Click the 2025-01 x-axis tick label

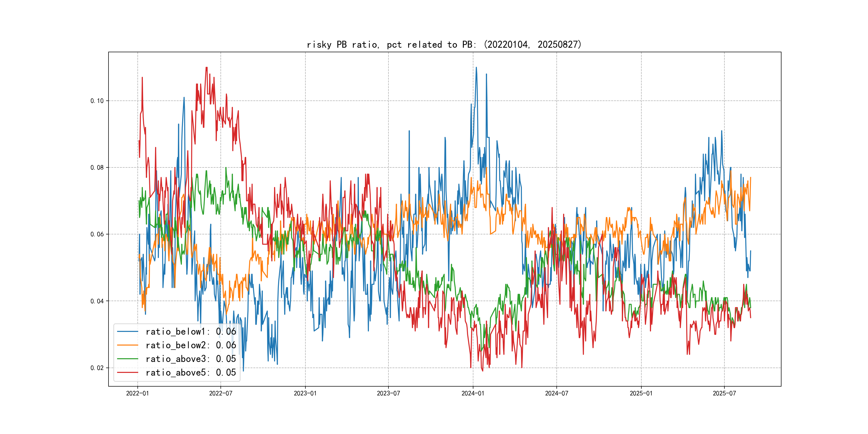point(641,393)
